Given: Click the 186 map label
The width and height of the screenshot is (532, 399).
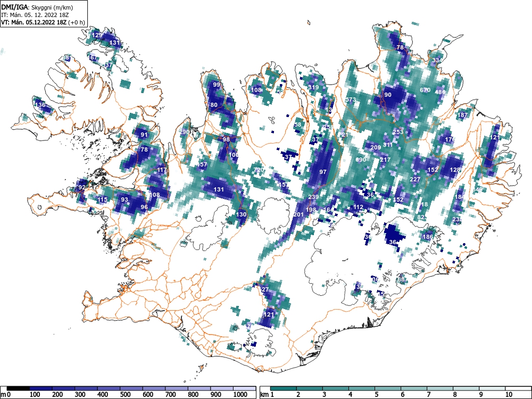Looking at the screenshot, I should 428,237.
